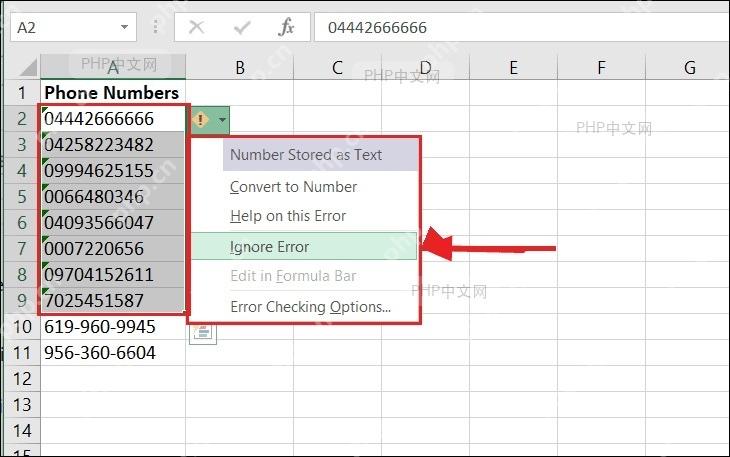Click the Cancel X icon in formula bar
This screenshot has height=457, width=730.
click(196, 27)
